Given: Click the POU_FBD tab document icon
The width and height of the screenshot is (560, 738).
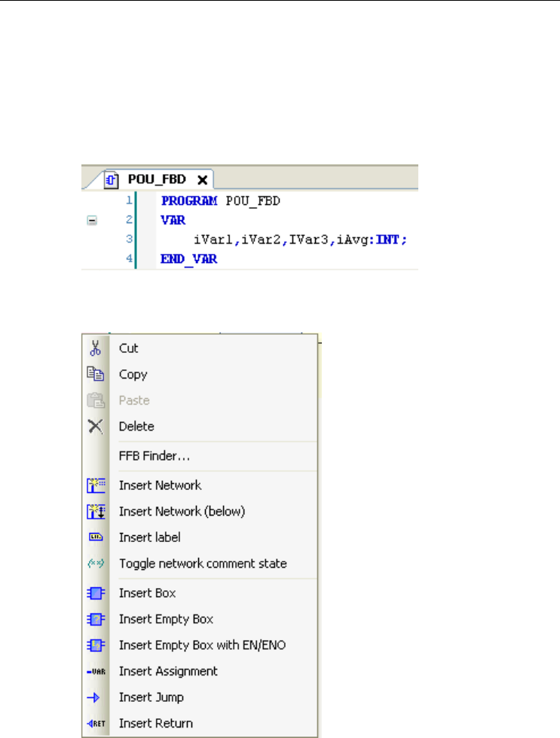Looking at the screenshot, I should click(x=111, y=180).
